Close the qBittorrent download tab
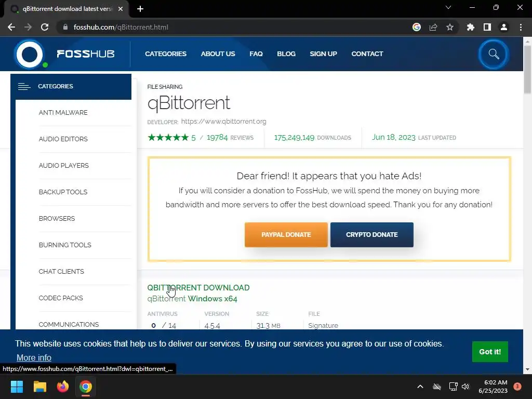The height and width of the screenshot is (399, 532). coord(121,9)
